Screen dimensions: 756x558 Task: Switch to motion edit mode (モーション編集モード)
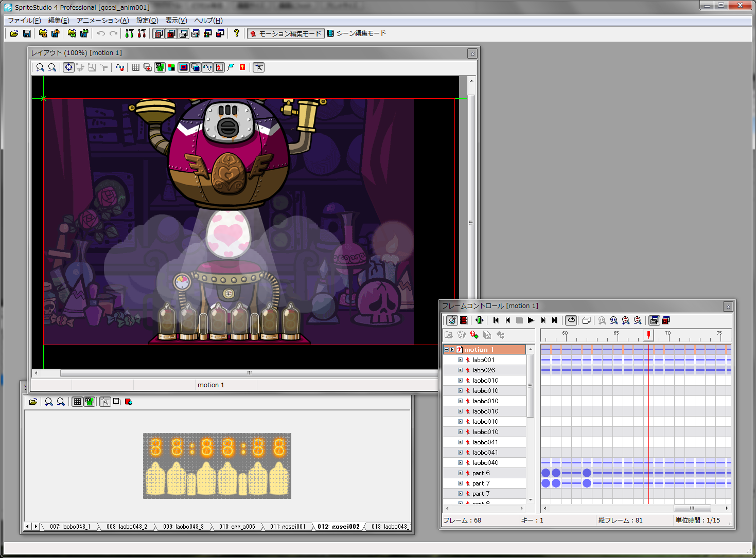click(x=286, y=33)
